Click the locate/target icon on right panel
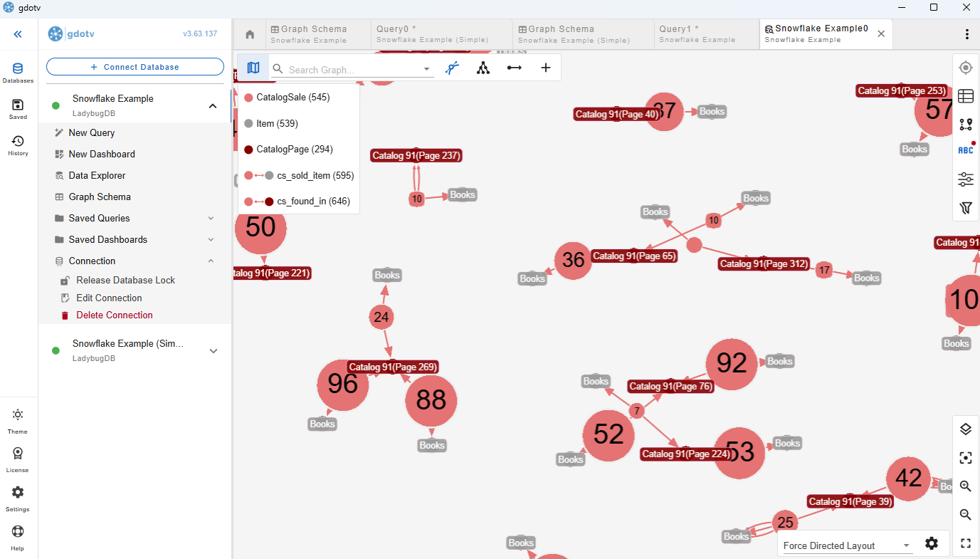Screen dimensions: 980x559 tap(966, 68)
